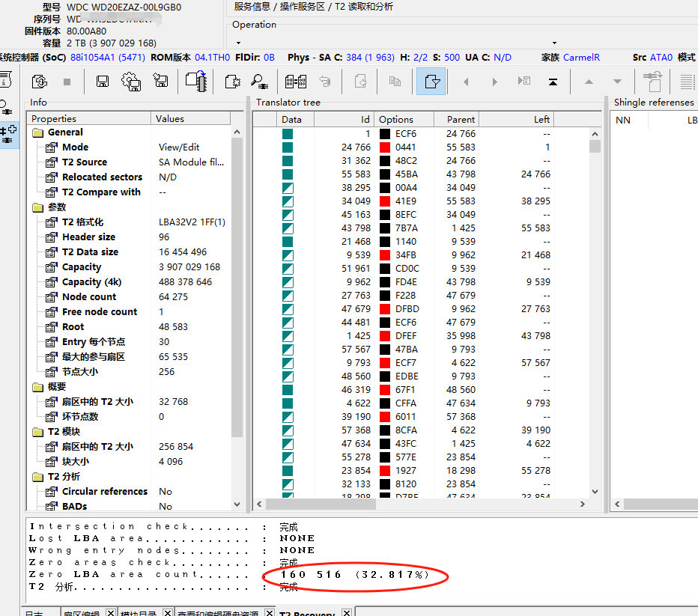The height and width of the screenshot is (616, 698).
Task: Click Translator tree horizontal scroll right arrow
Action: (582, 504)
